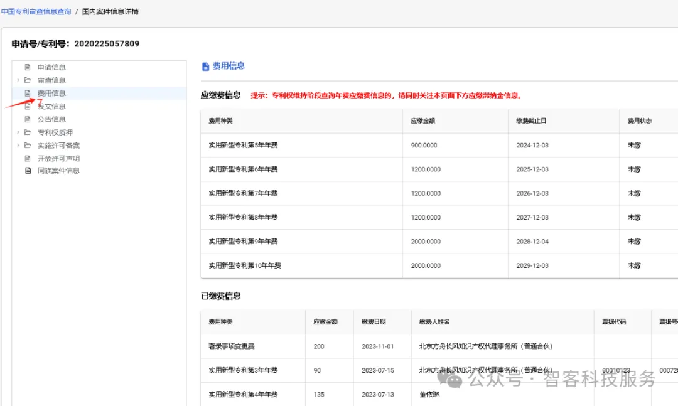This screenshot has height=408, width=680.
Task: Click the 申请信息 document icon
Action: (27, 67)
